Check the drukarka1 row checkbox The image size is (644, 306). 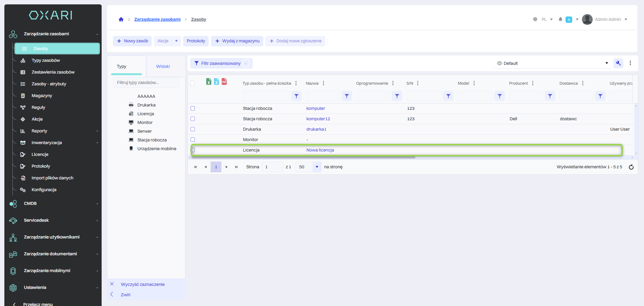pyautogui.click(x=193, y=129)
